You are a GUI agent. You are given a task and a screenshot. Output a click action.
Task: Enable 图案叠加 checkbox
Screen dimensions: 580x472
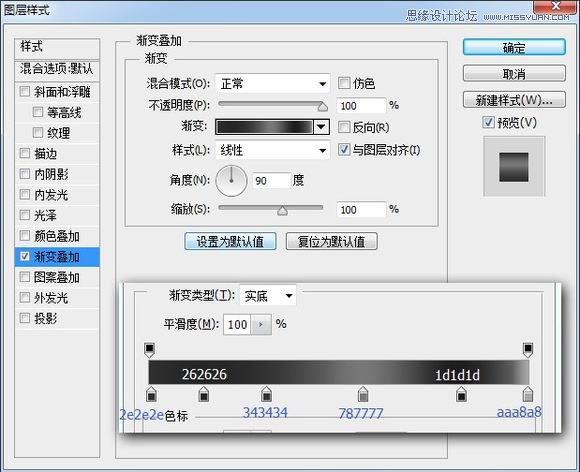click(25, 276)
